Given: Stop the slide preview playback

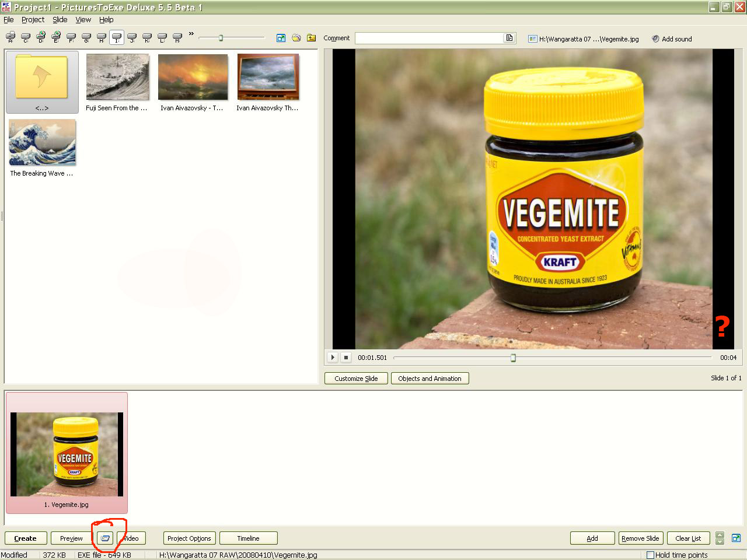Looking at the screenshot, I should [x=345, y=358].
